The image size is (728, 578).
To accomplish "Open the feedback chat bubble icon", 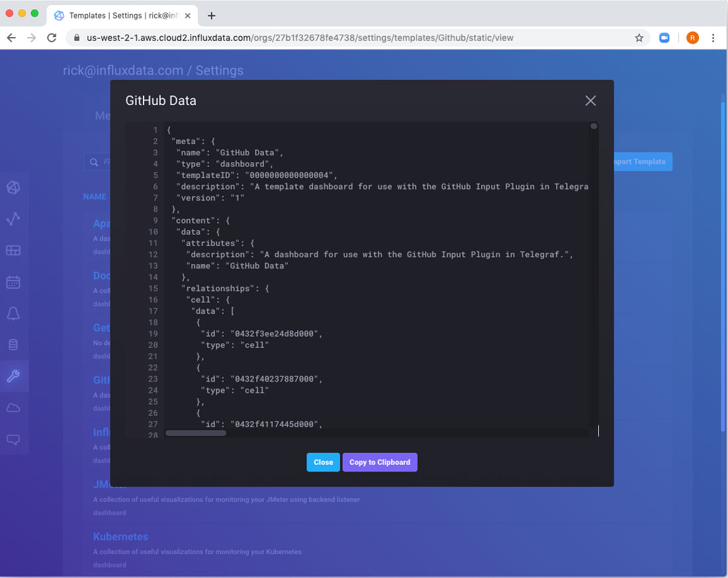I will click(x=13, y=440).
